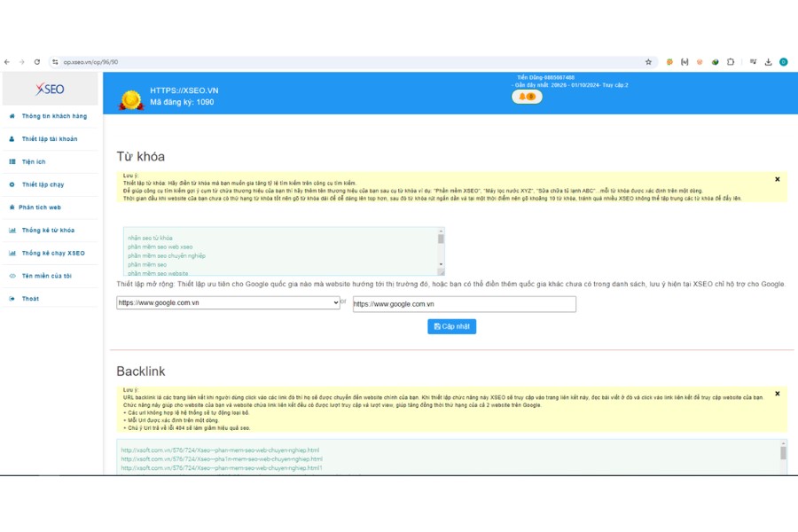Click the browser forward arrow
798x532 pixels.
22,62
